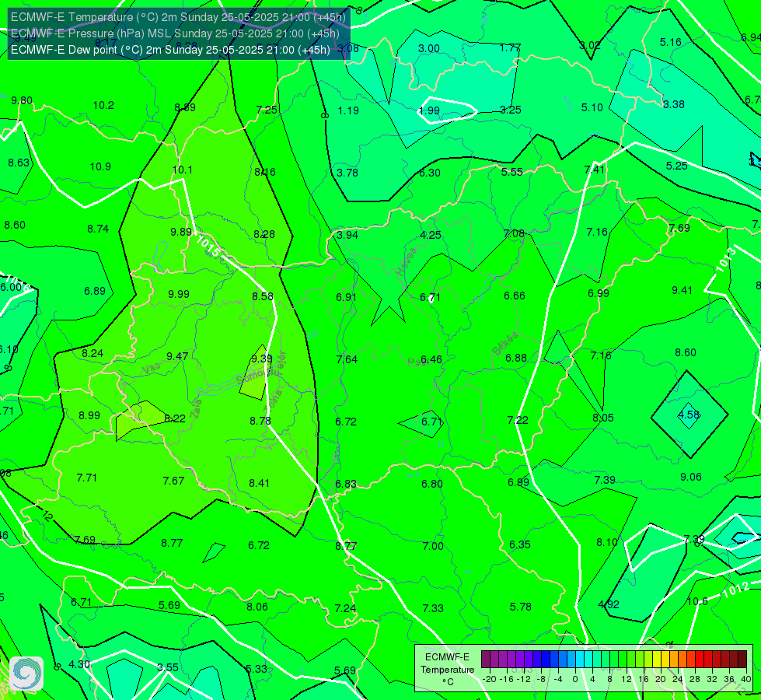The image size is (761, 700).
Task: Click the grid value '7.08'
Action: tap(514, 233)
